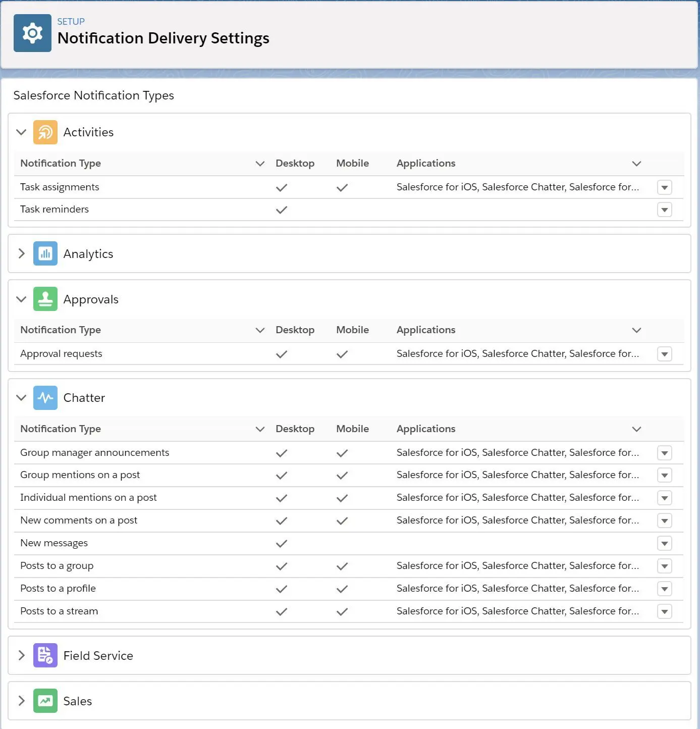Click the "Salesforce Notification Types" heading
This screenshot has width=700, height=729.
(93, 95)
